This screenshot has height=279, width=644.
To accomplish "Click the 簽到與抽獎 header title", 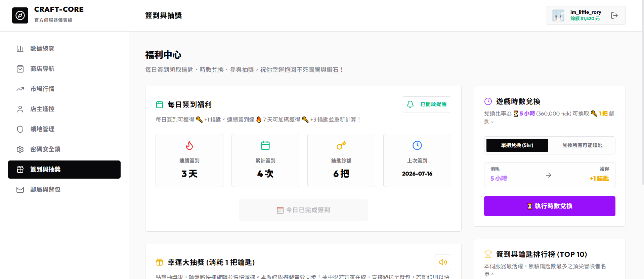I will point(163,15).
